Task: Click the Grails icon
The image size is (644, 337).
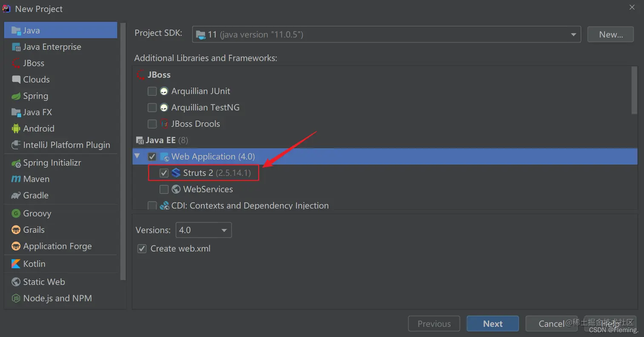Action: [16, 230]
